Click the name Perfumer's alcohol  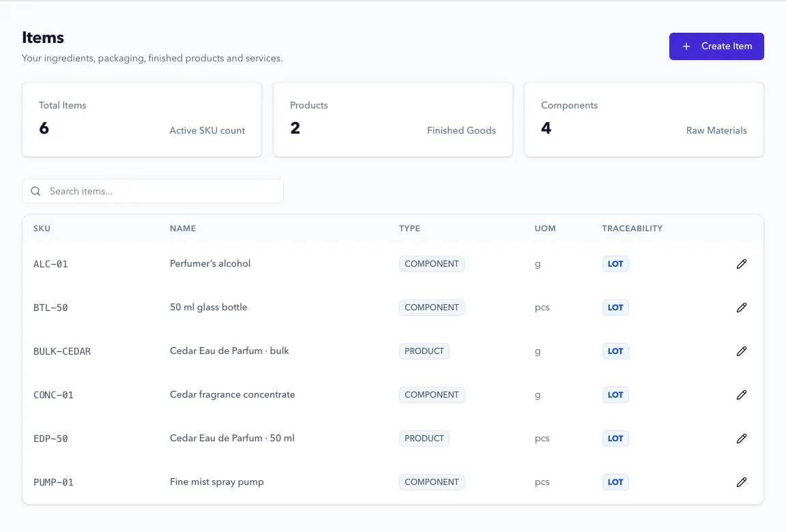pos(210,263)
